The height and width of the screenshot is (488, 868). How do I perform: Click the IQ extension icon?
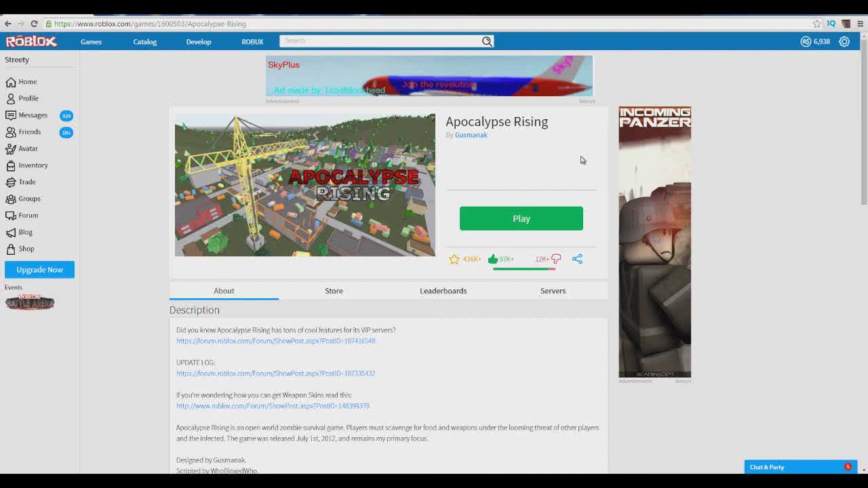pyautogui.click(x=831, y=24)
